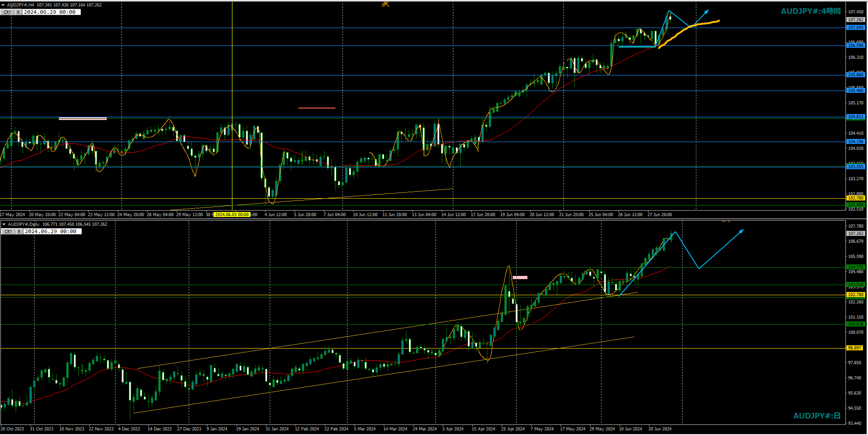868x435 pixels.
Task: Click the 20 Oct 2023 date axis label
Action: (12, 429)
